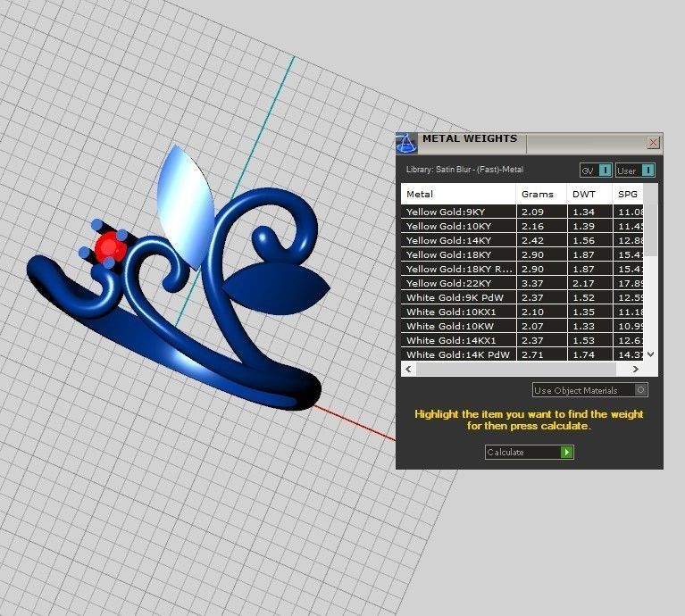Click the horizontal scrollbar right arrow
This screenshot has height=616, width=685.
click(x=636, y=370)
